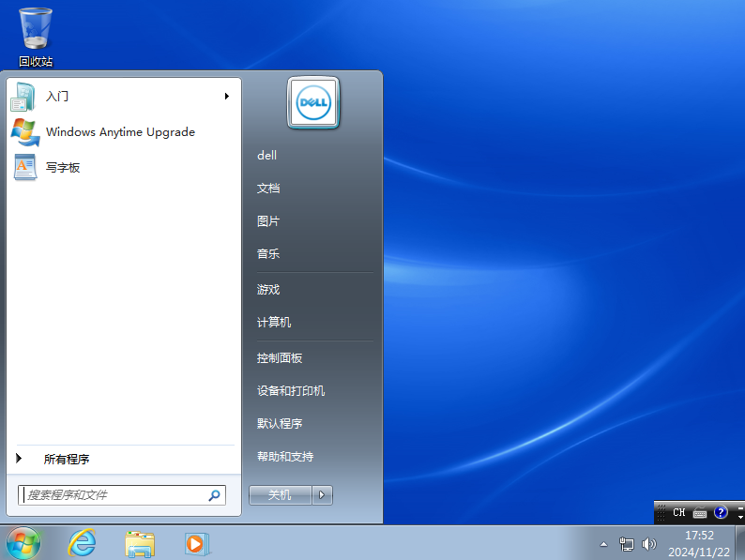The width and height of the screenshot is (745, 560).
Task: Open Windows Explorer from taskbar
Action: [x=140, y=544]
